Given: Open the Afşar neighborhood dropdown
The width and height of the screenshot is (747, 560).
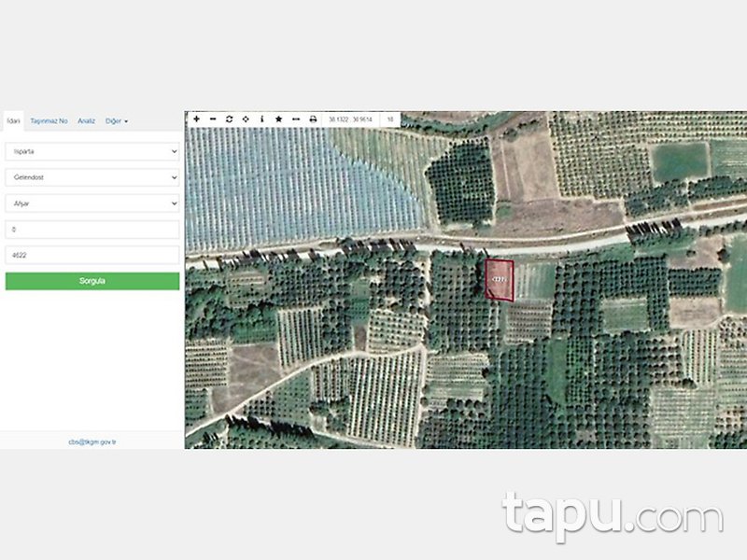Looking at the screenshot, I should click(92, 203).
